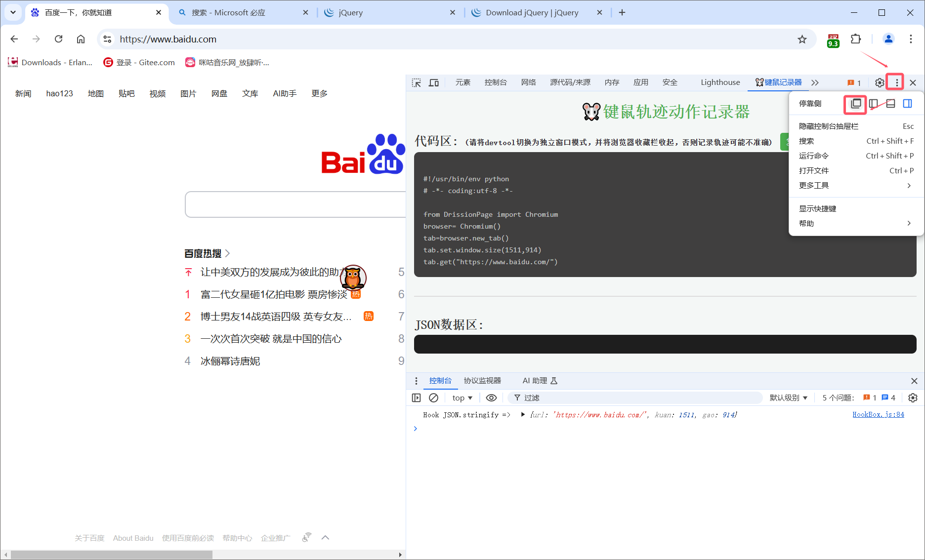Select the inspect element picker icon
The width and height of the screenshot is (925, 560).
pyautogui.click(x=417, y=82)
